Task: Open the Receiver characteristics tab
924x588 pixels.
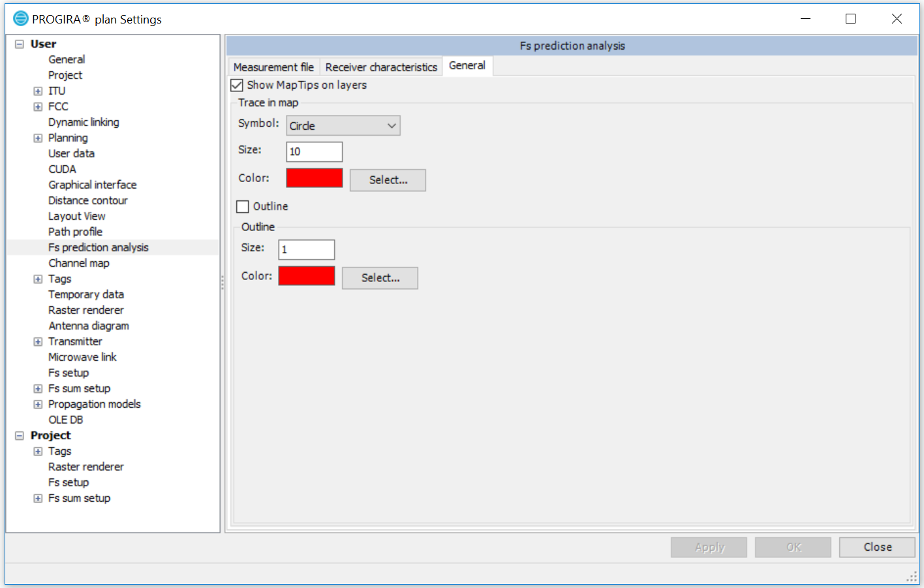Action: (380, 67)
